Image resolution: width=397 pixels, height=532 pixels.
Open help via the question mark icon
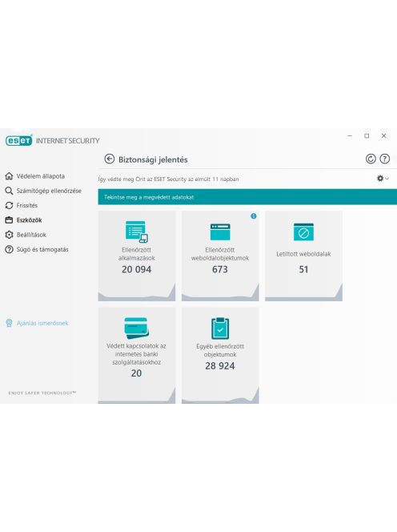(x=384, y=159)
